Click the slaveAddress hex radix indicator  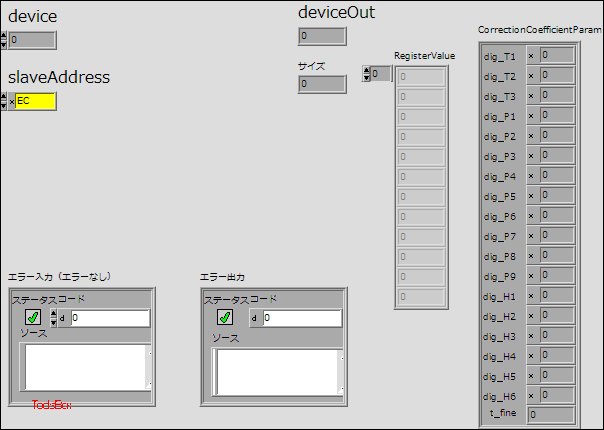[12, 102]
